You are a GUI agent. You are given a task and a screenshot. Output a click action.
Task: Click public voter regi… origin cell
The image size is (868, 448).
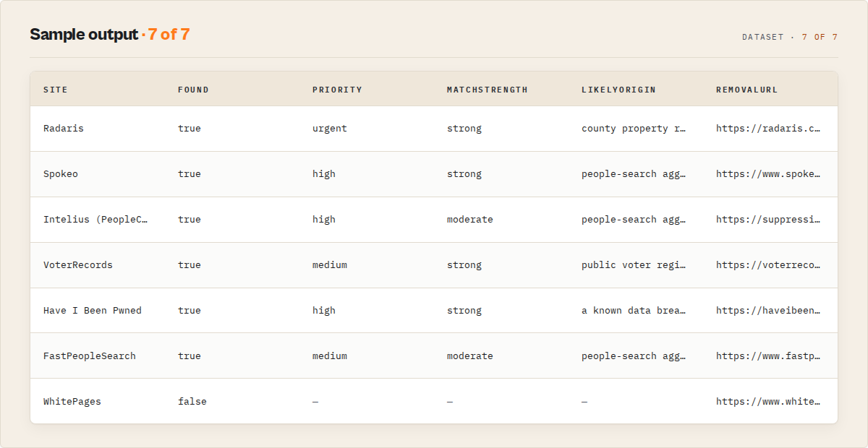point(634,265)
